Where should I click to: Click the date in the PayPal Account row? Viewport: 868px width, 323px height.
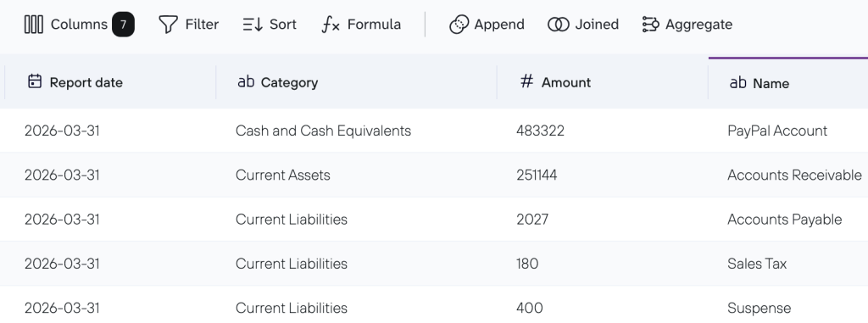click(62, 131)
